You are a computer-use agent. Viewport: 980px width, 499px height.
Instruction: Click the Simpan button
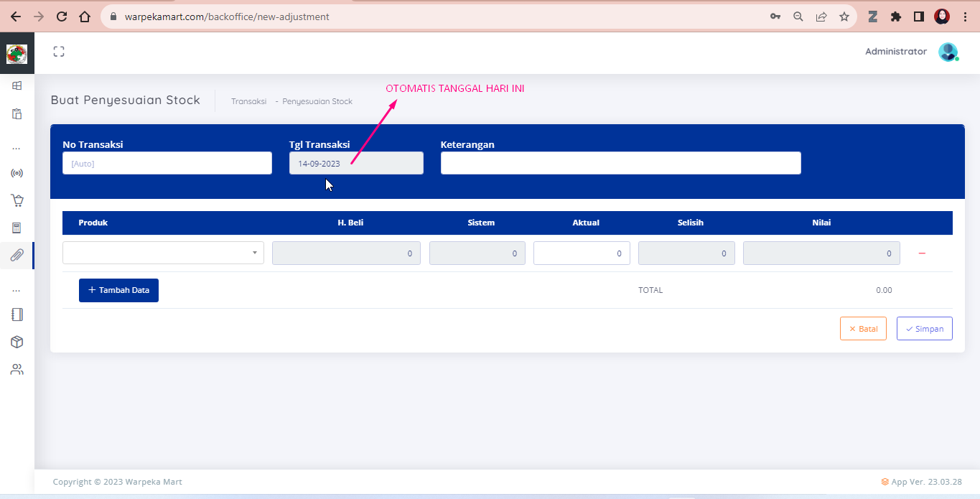[925, 329]
